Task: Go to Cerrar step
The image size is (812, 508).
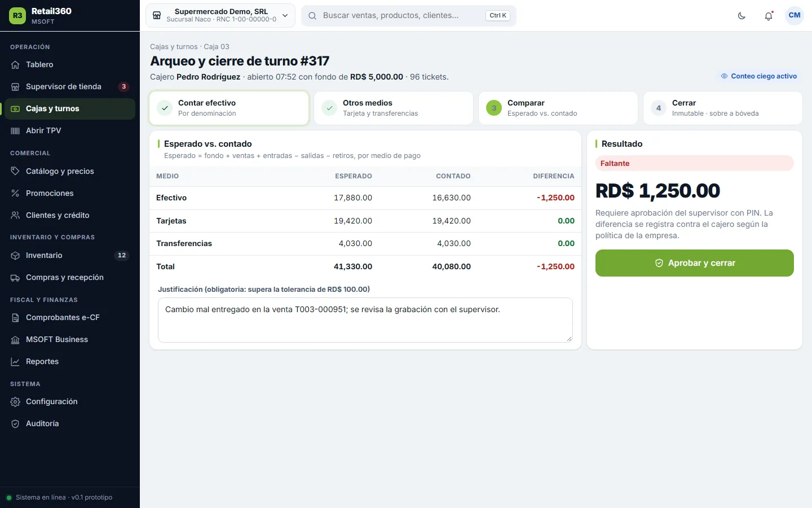Action: (723, 108)
